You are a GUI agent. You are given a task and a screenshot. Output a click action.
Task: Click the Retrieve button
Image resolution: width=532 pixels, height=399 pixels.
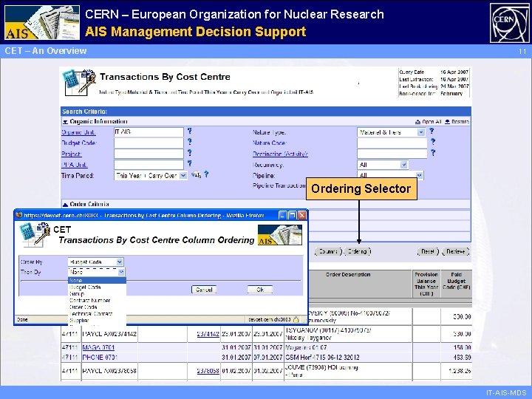456,251
